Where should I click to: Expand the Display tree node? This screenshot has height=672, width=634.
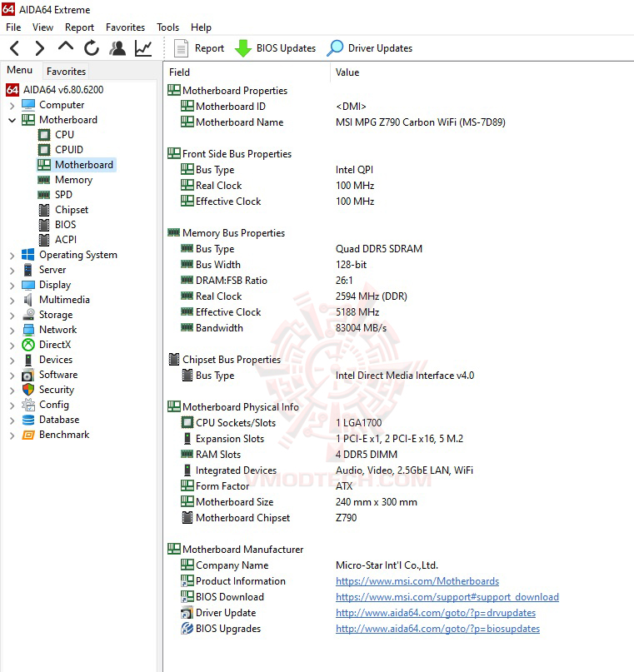(12, 286)
